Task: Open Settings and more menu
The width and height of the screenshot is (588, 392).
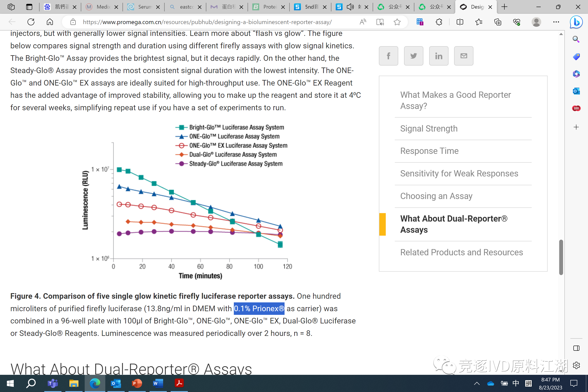Action: (x=556, y=22)
